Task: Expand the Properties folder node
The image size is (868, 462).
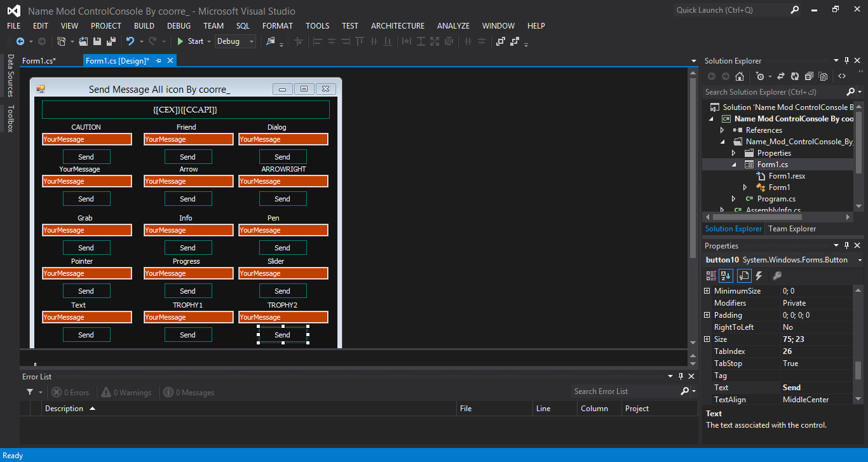Action: (734, 153)
